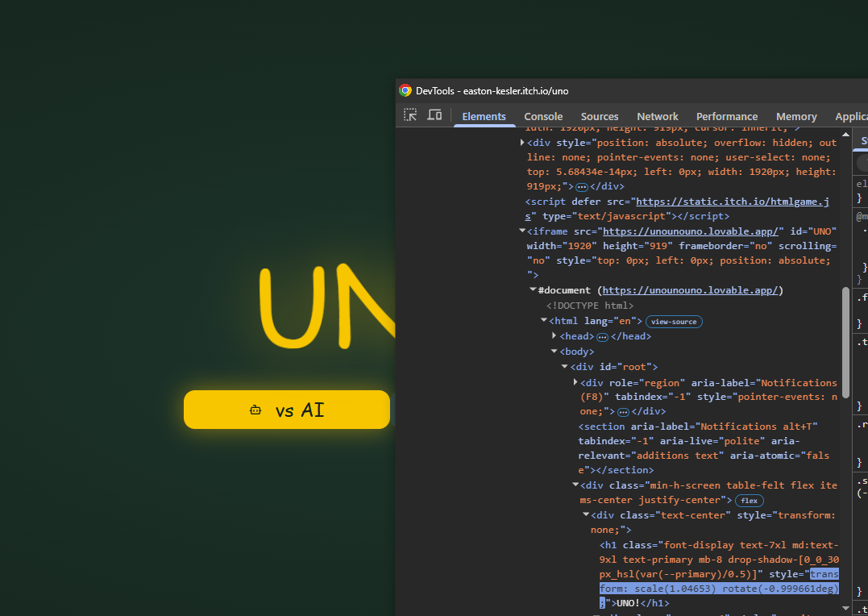Select the <!DOCTYPE html> line
This screenshot has width=868, height=616.
click(x=590, y=306)
